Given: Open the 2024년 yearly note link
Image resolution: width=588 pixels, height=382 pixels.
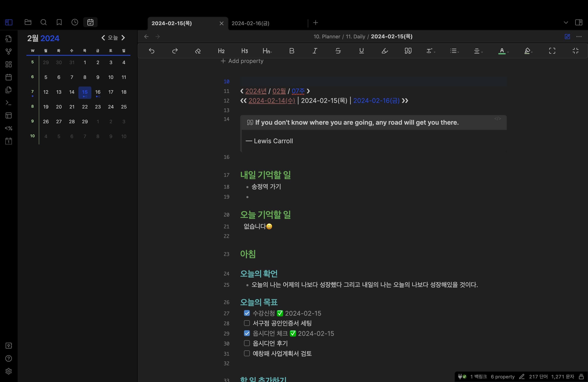Looking at the screenshot, I should (256, 91).
